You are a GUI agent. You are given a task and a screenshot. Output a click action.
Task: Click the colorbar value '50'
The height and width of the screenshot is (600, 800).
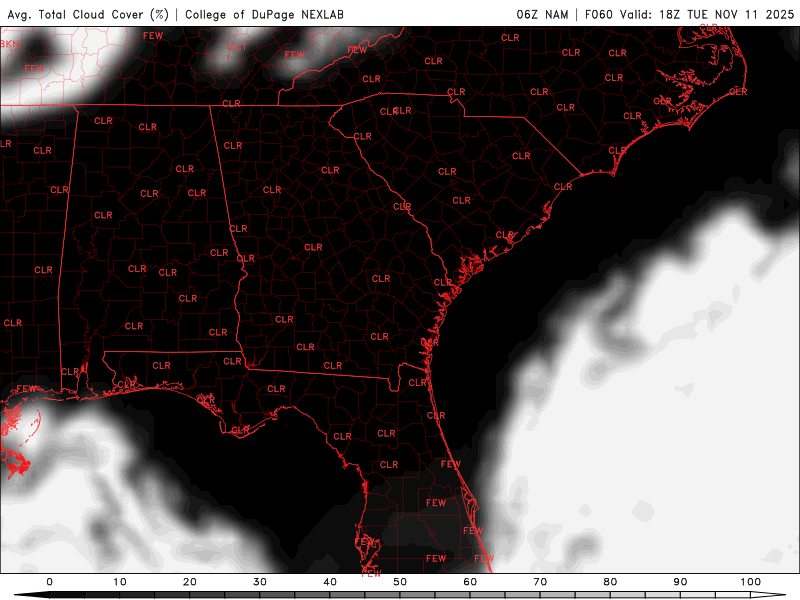pyautogui.click(x=400, y=582)
